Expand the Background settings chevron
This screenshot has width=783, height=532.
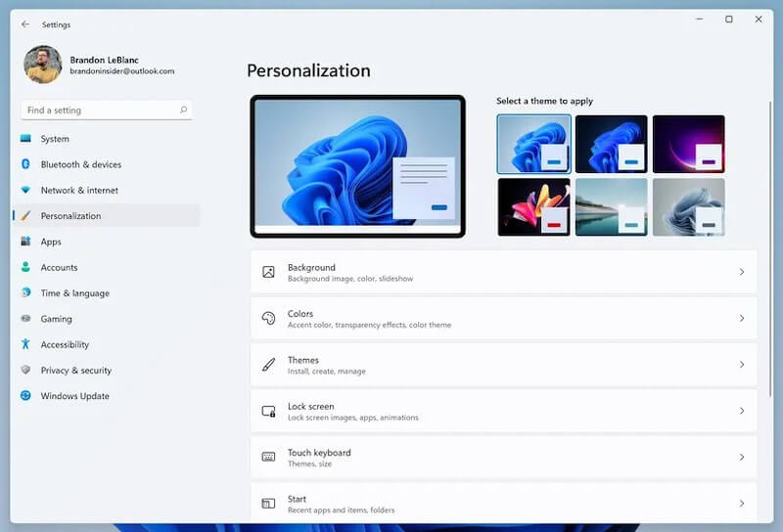tap(741, 272)
